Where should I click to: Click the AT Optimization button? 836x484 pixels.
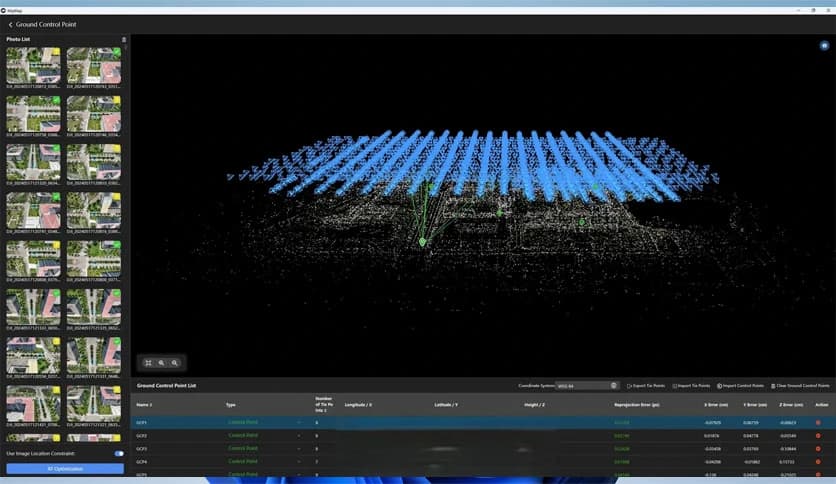coord(65,468)
